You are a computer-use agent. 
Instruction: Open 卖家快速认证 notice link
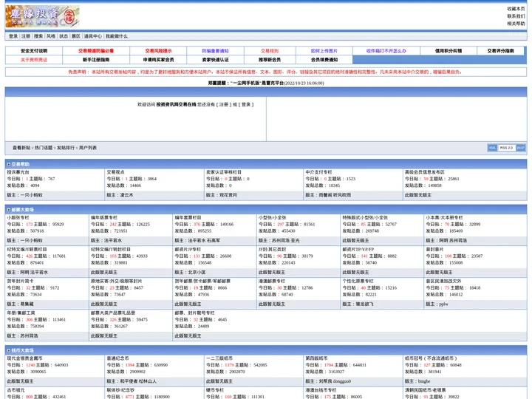pyautogui.click(x=215, y=60)
